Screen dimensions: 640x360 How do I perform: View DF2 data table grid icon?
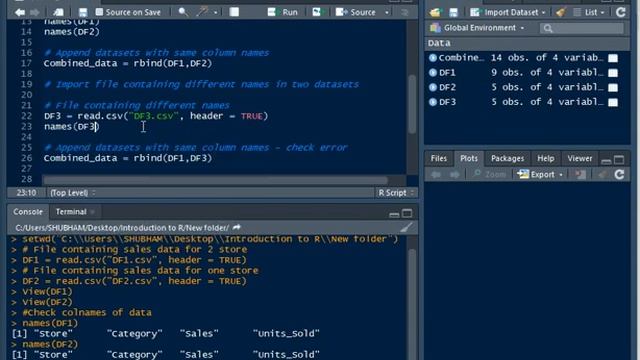pyautogui.click(x=613, y=87)
